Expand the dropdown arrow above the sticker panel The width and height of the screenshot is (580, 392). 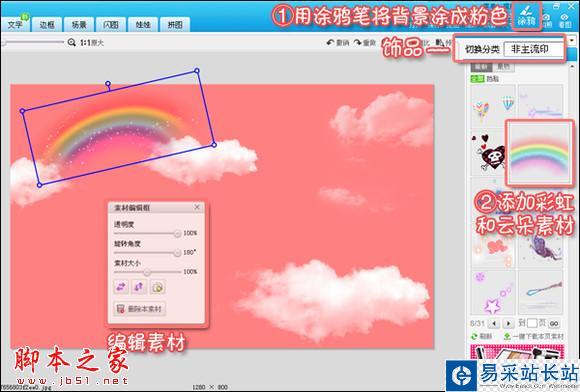click(x=572, y=40)
